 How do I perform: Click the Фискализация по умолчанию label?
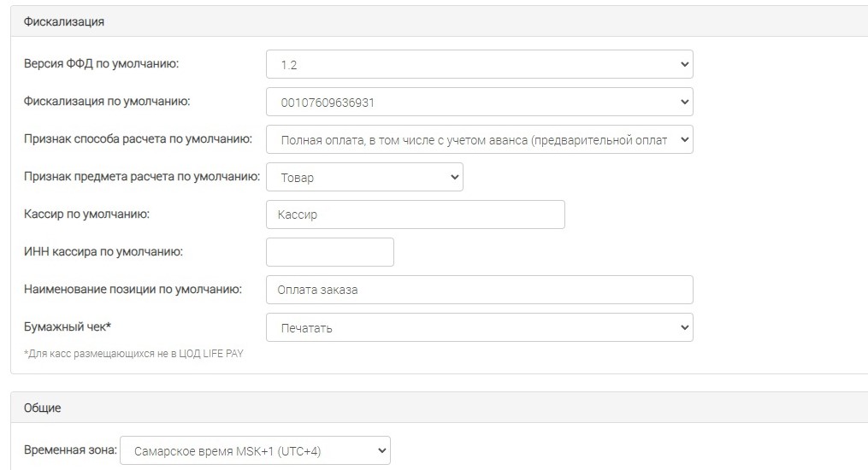tap(107, 101)
